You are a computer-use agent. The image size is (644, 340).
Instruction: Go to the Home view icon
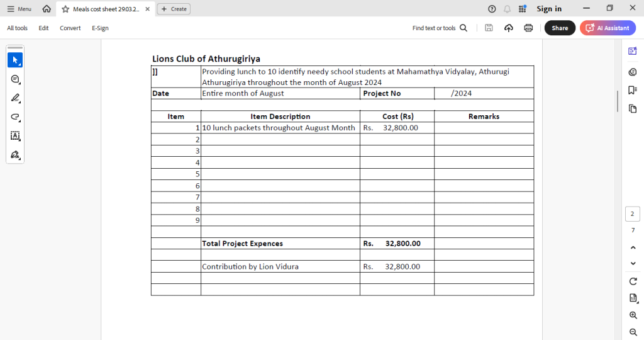pyautogui.click(x=47, y=9)
